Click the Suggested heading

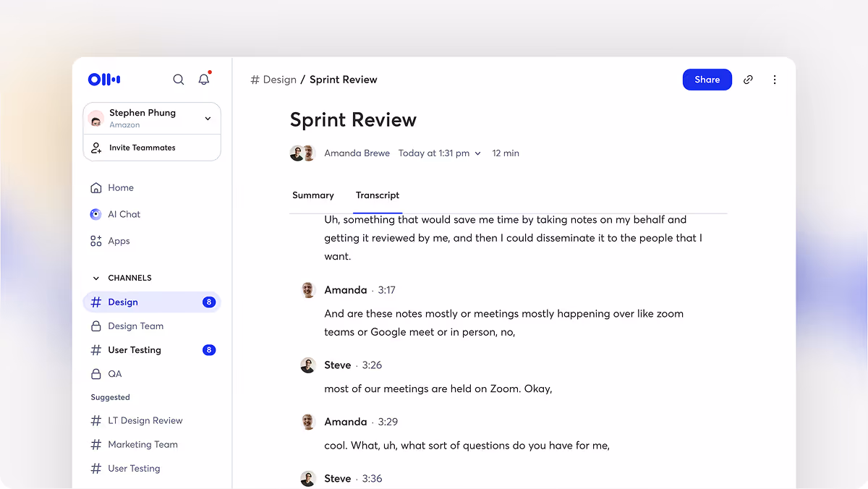point(111,397)
